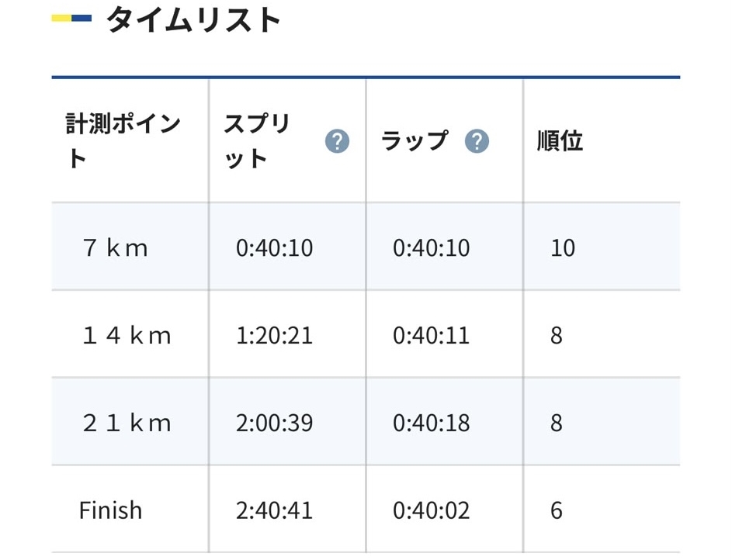Open the help icon next to ラップ
732x560 pixels.
477,141
